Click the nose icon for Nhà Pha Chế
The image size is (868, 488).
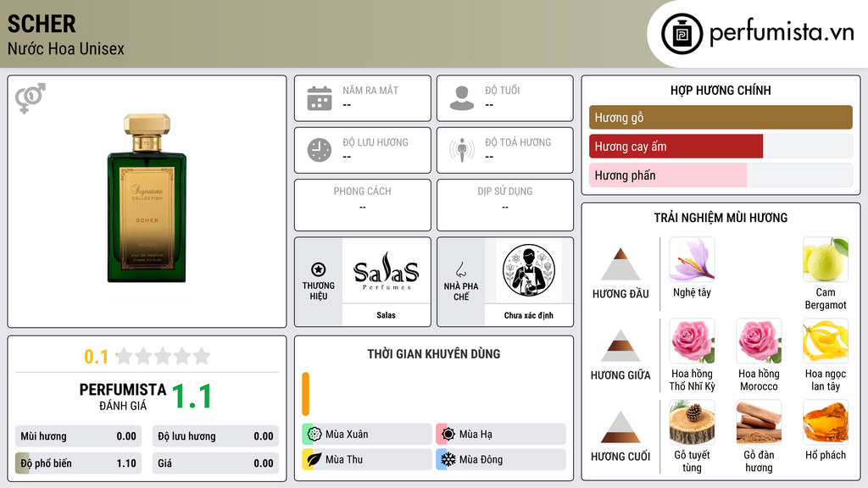click(460, 270)
